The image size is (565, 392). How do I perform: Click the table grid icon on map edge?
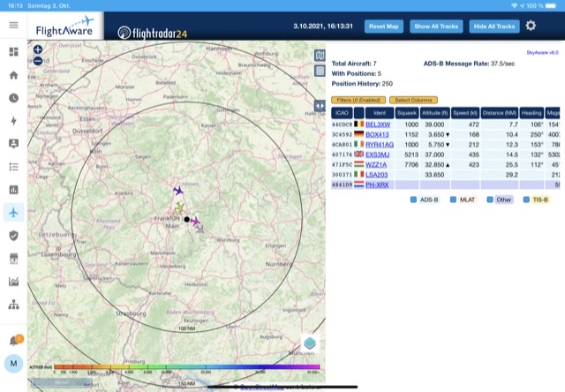pyautogui.click(x=320, y=71)
